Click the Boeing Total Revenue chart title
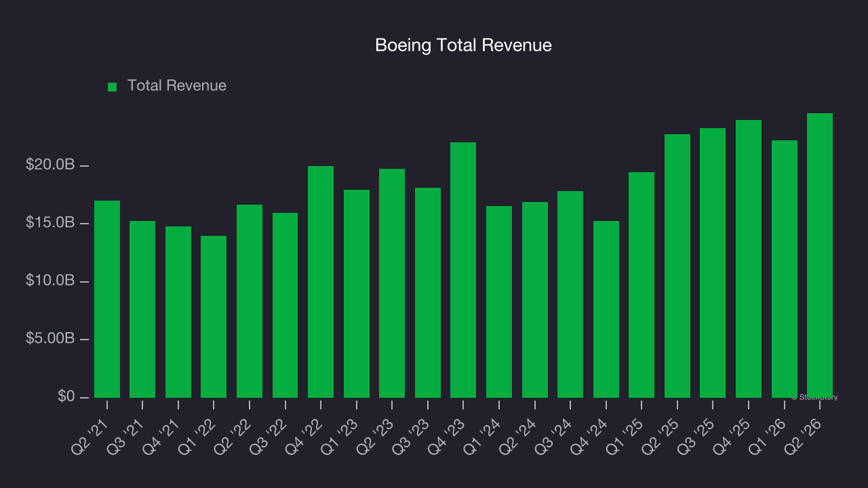 (x=463, y=45)
